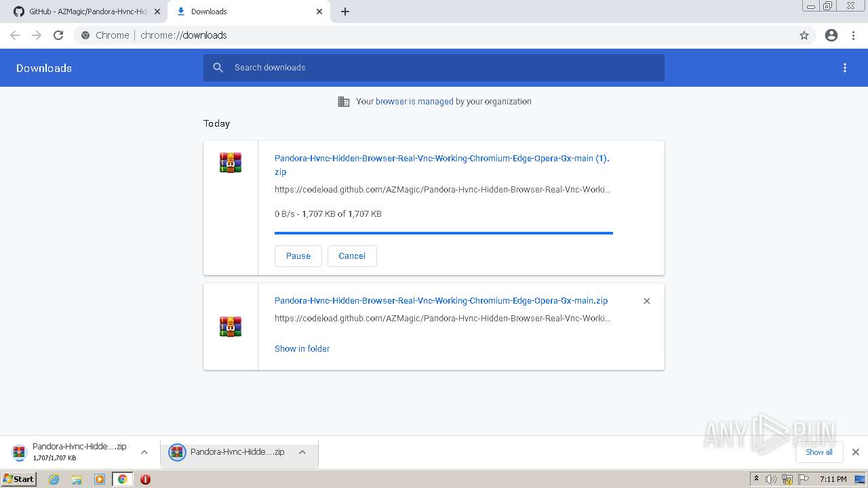This screenshot has width=868, height=488.
Task: Open the red Opera-style taskbar icon
Action: [x=145, y=479]
